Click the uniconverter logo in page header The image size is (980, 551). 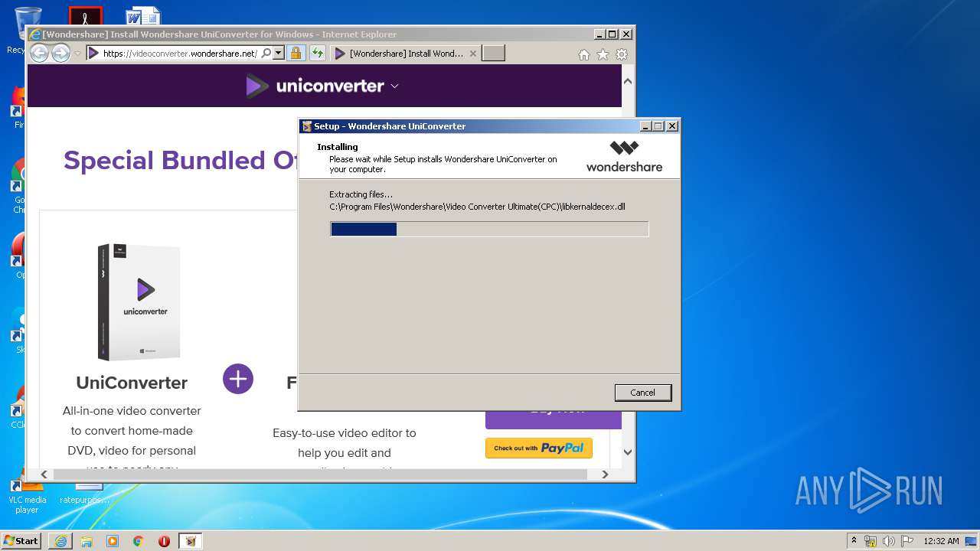pos(315,86)
